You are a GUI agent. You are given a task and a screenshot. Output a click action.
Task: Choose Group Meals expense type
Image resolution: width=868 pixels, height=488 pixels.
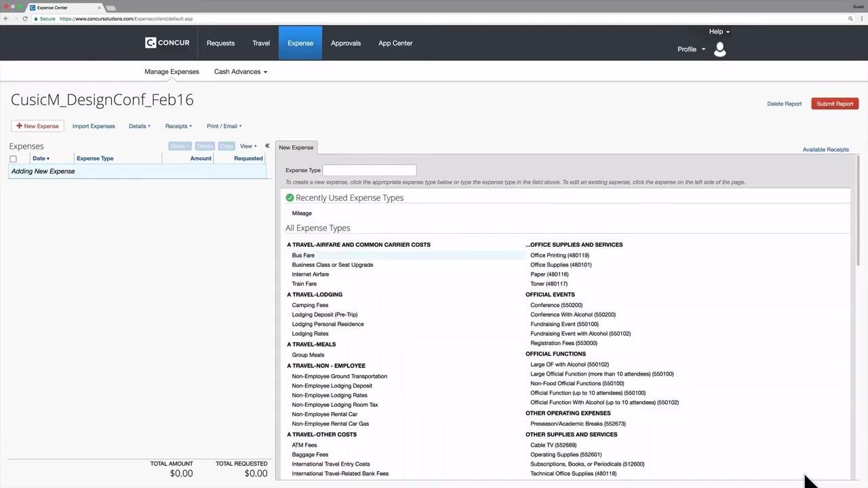pos(308,355)
